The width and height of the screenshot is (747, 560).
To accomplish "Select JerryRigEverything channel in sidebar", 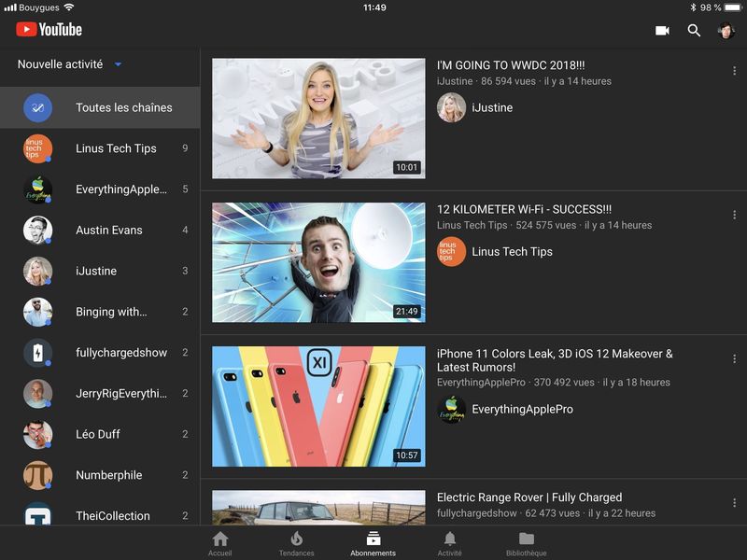I will [x=100, y=394].
